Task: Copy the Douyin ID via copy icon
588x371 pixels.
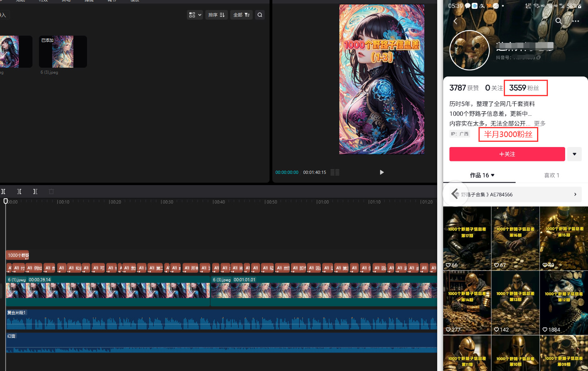Action: tap(538, 57)
